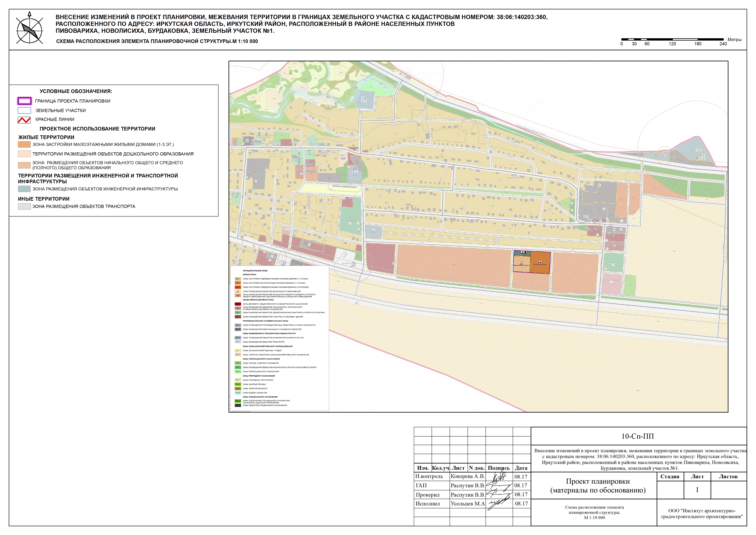This screenshot has width=756, height=535.
Task: Click the 'ЗОНЫ СПЕЦИАЛЬНОГО НАЗНАЧЕНИЯ' heading
Action: 260,397
